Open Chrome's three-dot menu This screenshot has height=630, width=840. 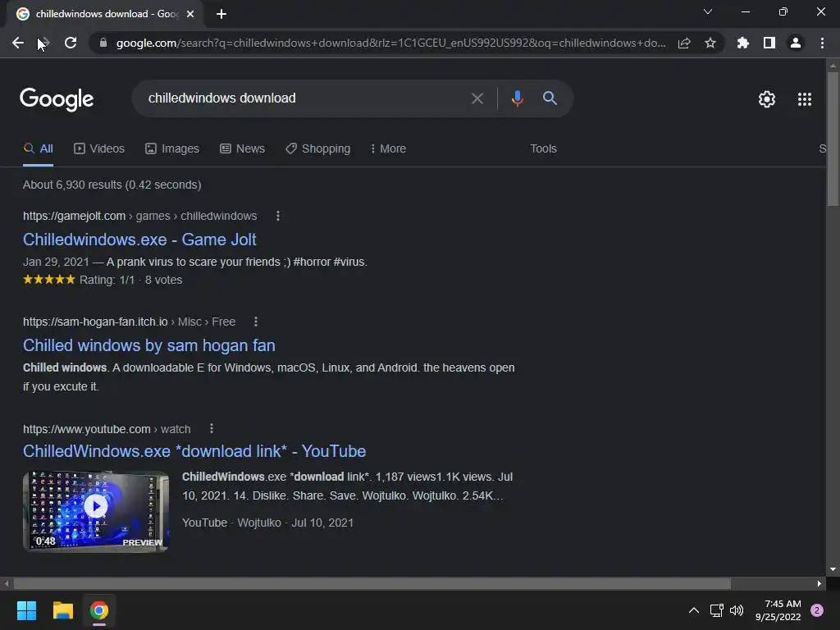coord(822,43)
